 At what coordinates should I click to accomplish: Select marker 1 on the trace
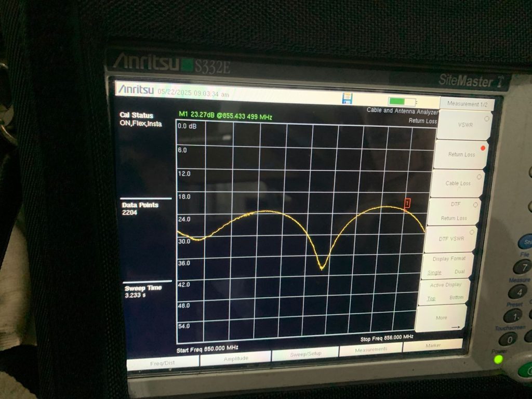pyautogui.click(x=407, y=203)
